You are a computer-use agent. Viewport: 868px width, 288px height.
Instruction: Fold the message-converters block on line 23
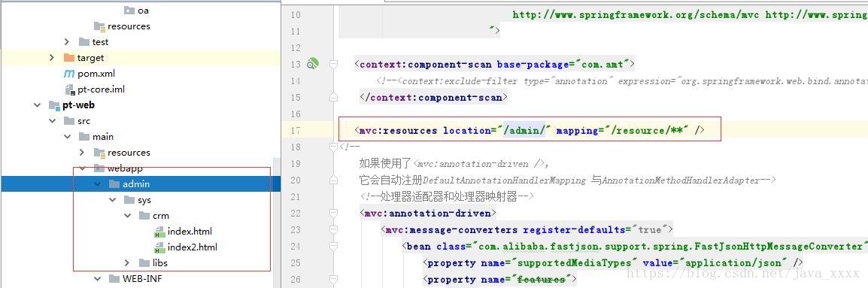[x=333, y=229]
